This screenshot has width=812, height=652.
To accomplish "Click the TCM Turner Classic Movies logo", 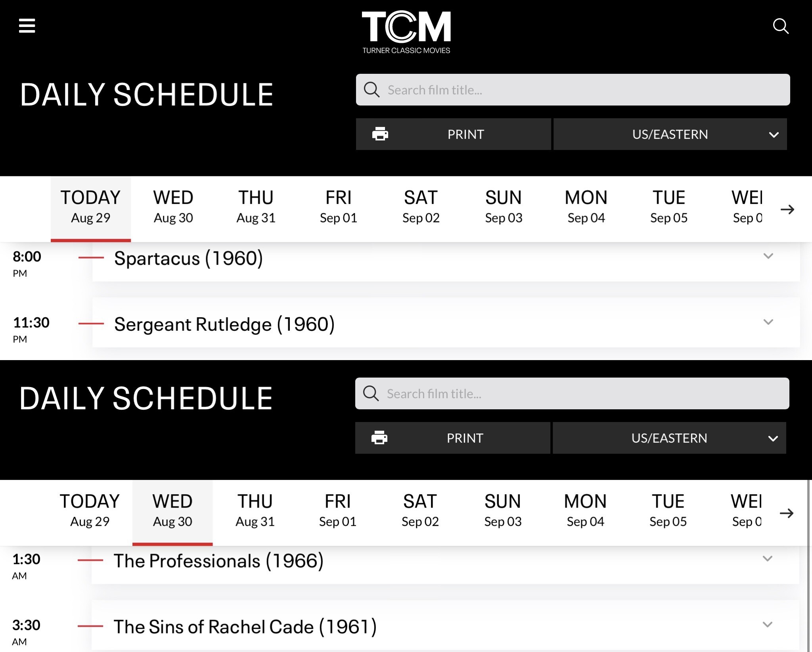I will click(406, 32).
